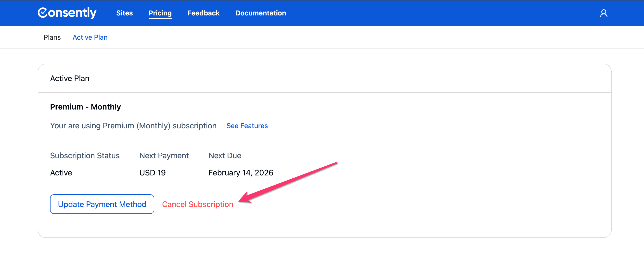Screen dimensions: 644x270
Task: Open the user profile icon
Action: click(603, 13)
